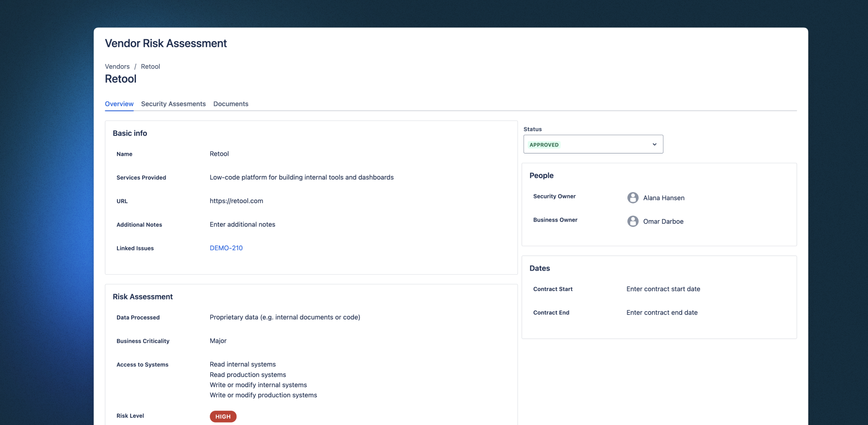Expand the Status dropdown chevron

coord(654,144)
